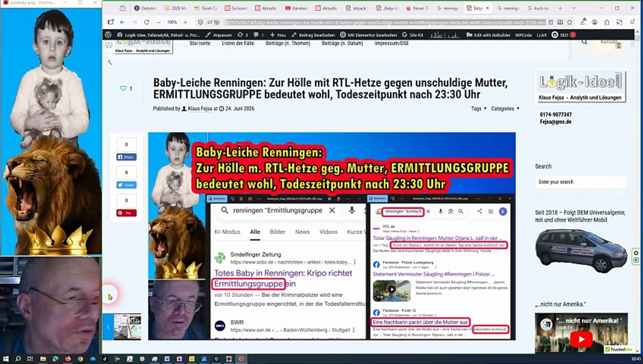
Task: Click featured image of the post
Action: [x=332, y=236]
